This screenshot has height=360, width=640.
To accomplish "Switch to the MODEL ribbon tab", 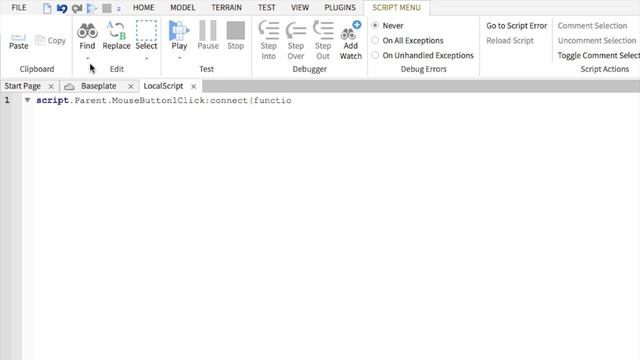I will [182, 7].
